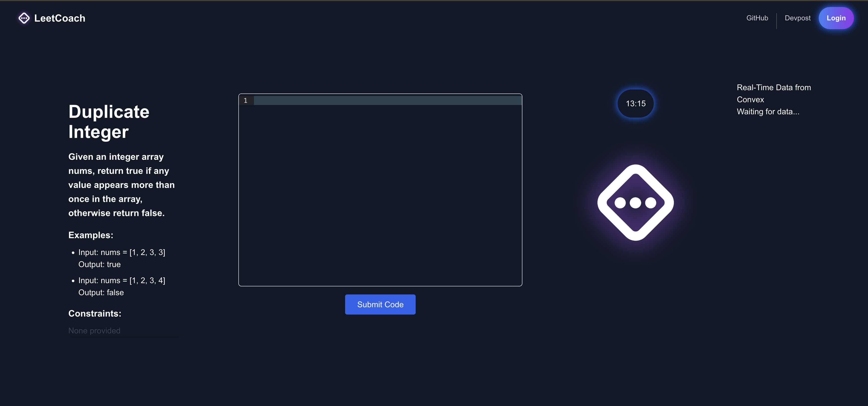868x406 pixels.
Task: Click the LeetCoach brand name text
Action: (60, 18)
